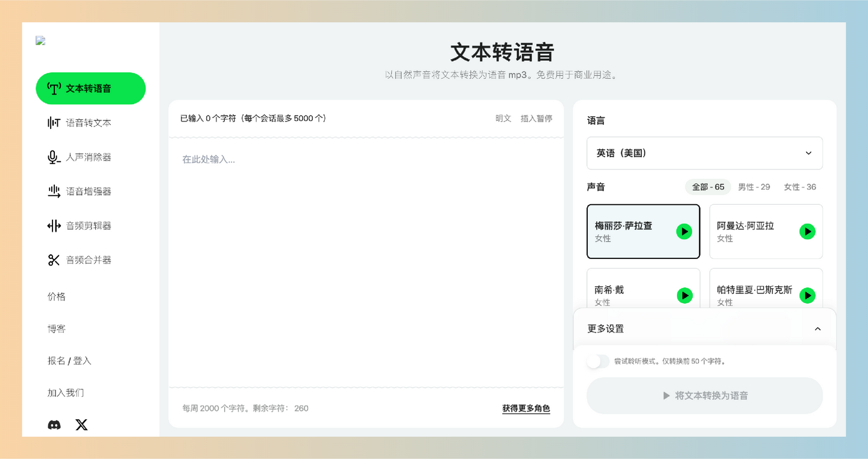Open the X (Twitter) icon
This screenshot has width=868, height=459.
[x=81, y=425]
